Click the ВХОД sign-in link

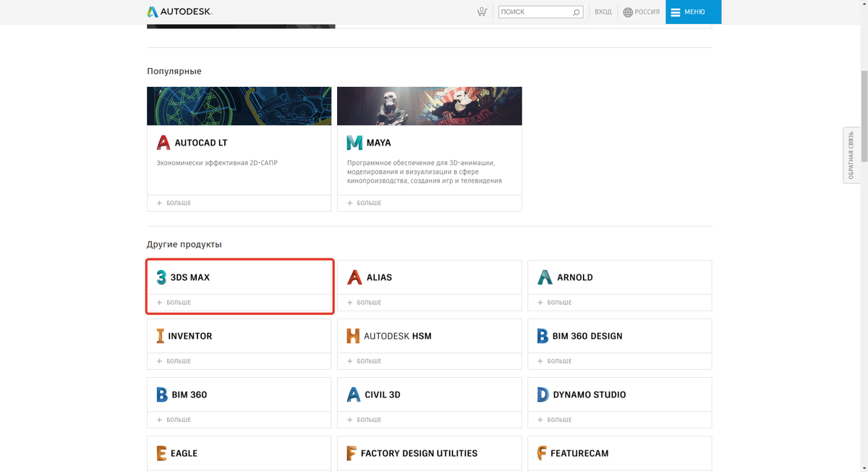pyautogui.click(x=603, y=12)
